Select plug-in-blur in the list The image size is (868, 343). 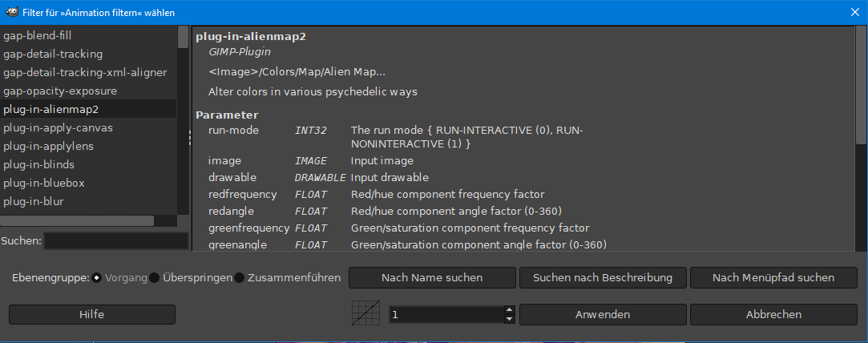click(89, 201)
